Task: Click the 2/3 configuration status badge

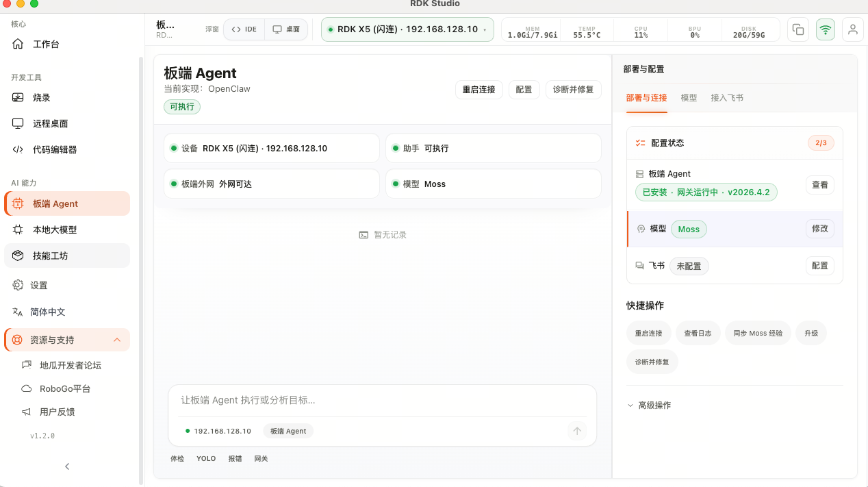Action: tap(821, 143)
